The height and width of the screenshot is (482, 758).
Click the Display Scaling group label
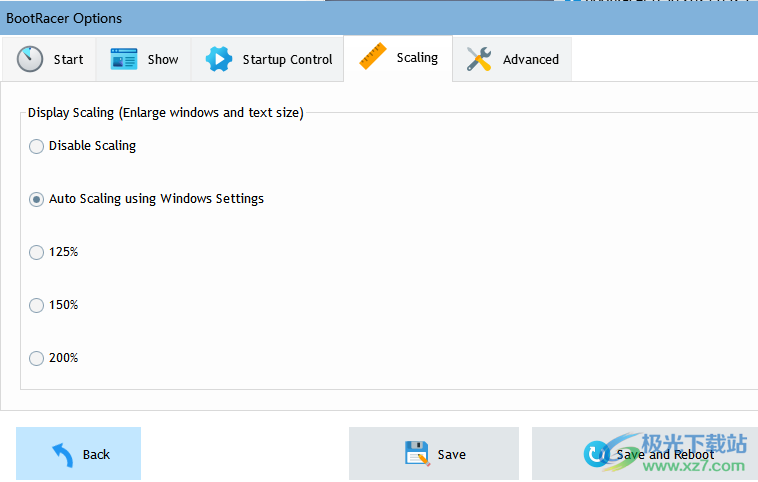(x=165, y=113)
